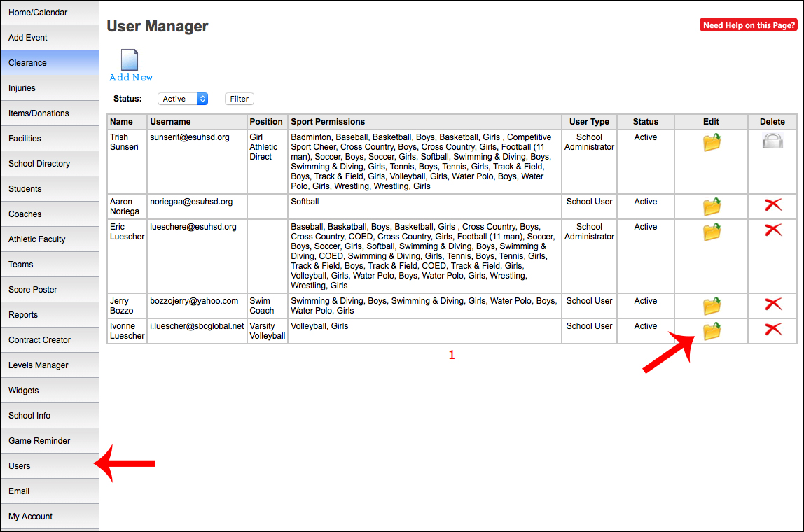Open Coaches in sidebar
804x532 pixels.
point(50,213)
